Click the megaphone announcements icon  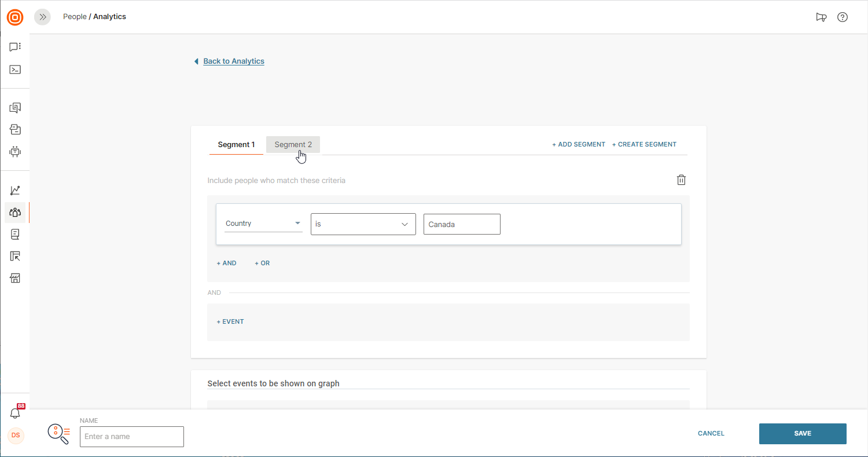tap(821, 17)
